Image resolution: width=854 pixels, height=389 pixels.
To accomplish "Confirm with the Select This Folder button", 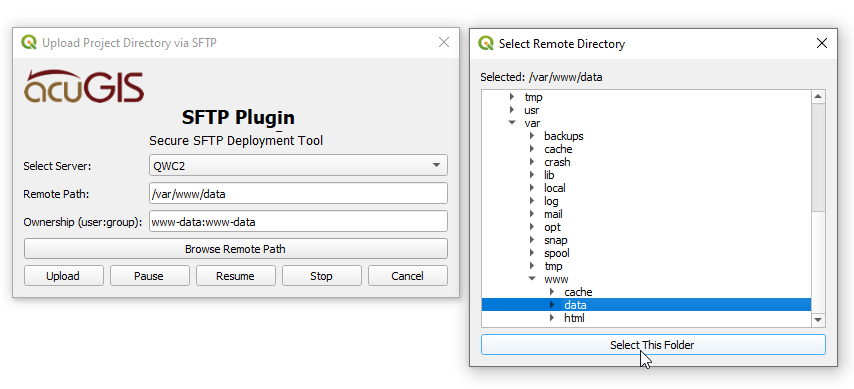I will click(x=653, y=345).
